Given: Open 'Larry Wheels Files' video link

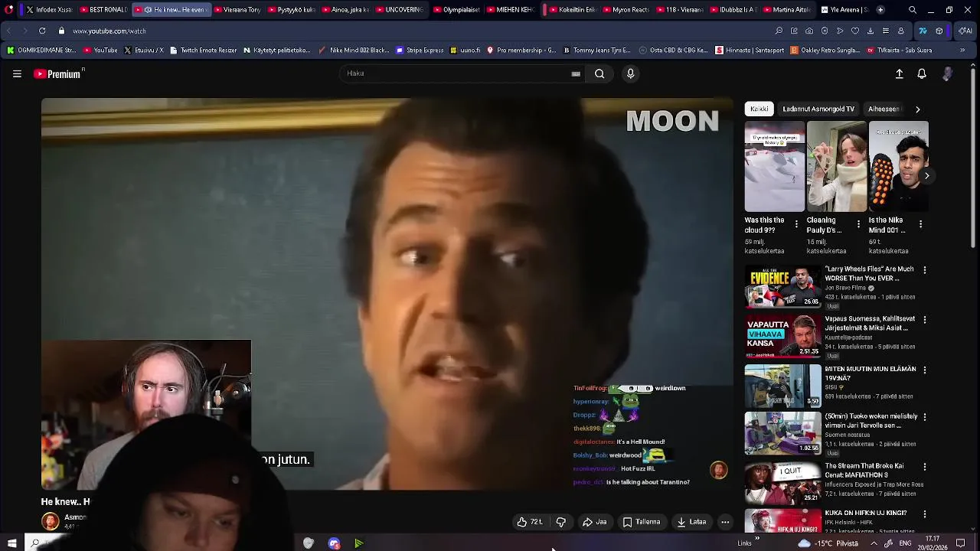Looking at the screenshot, I should 869,273.
